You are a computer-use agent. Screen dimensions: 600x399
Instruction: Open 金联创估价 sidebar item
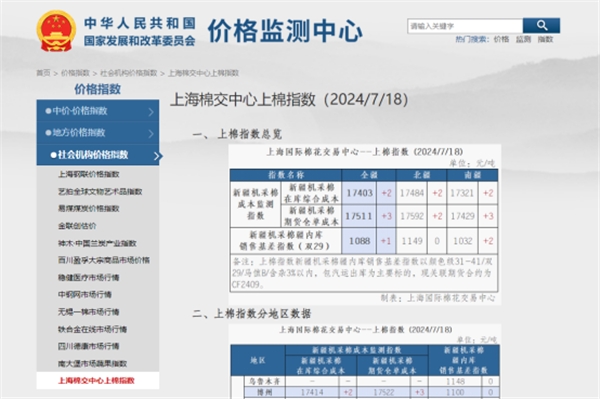(77, 226)
